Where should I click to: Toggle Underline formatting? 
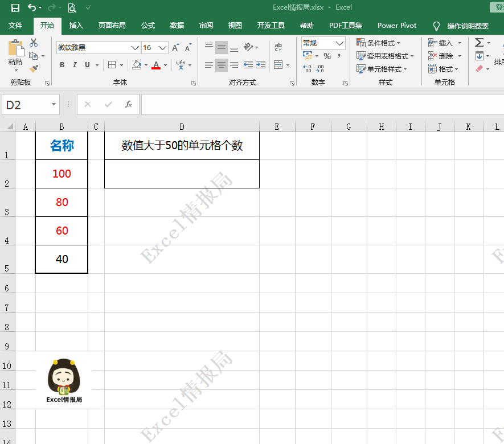point(87,65)
